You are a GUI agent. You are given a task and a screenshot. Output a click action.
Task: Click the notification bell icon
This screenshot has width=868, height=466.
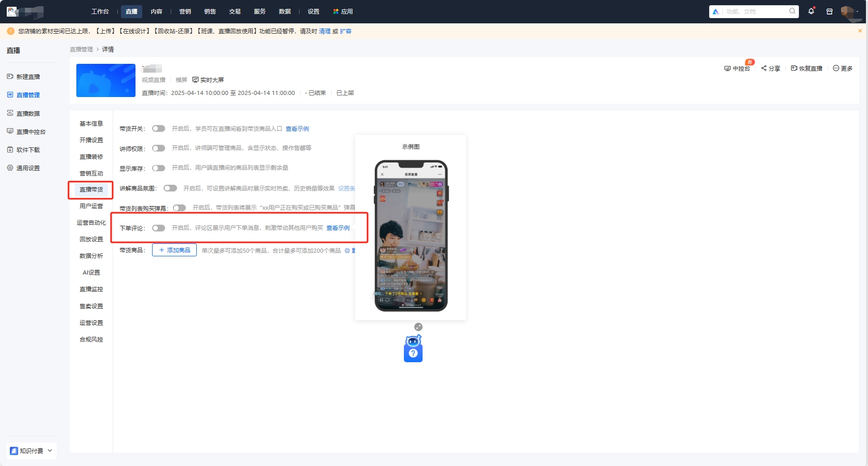click(x=811, y=11)
